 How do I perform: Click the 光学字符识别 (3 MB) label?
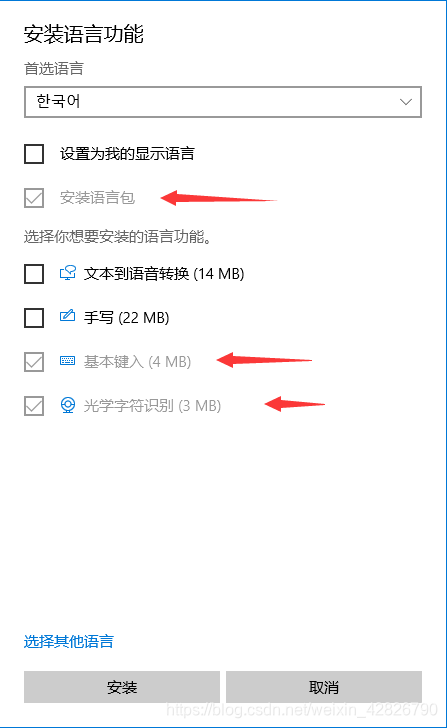(x=152, y=406)
